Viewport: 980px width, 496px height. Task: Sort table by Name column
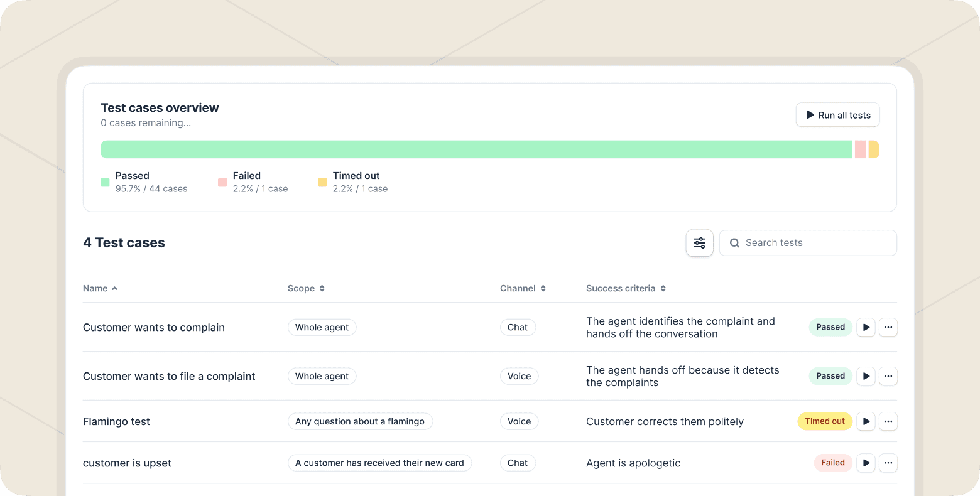coord(100,288)
